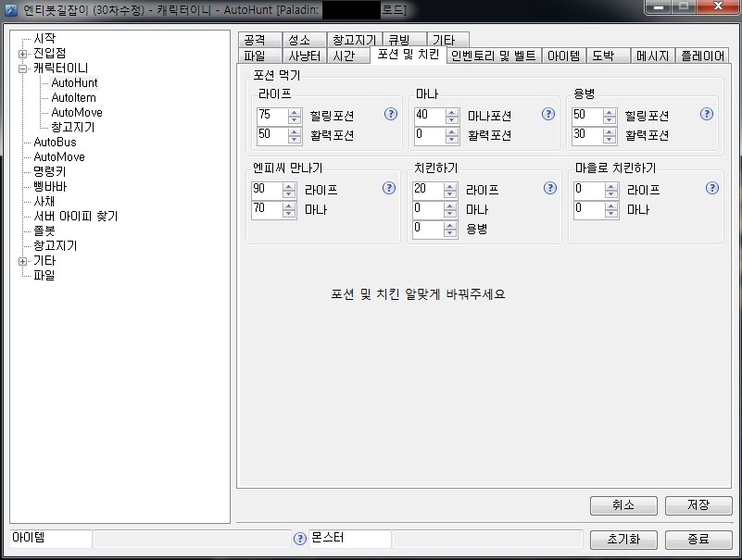Adjust 치킨하기 용병 spinner
The image size is (742, 560).
coord(434,229)
